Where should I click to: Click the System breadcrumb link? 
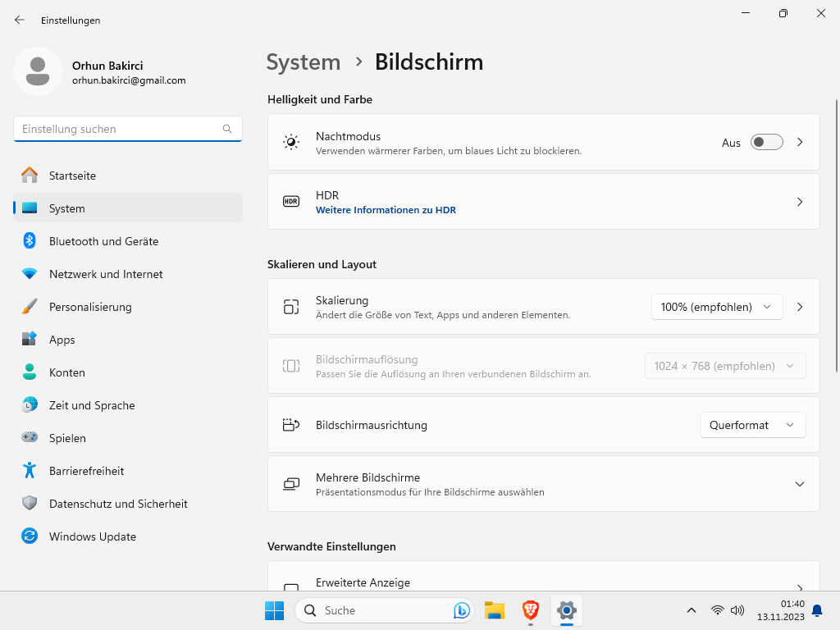(304, 62)
